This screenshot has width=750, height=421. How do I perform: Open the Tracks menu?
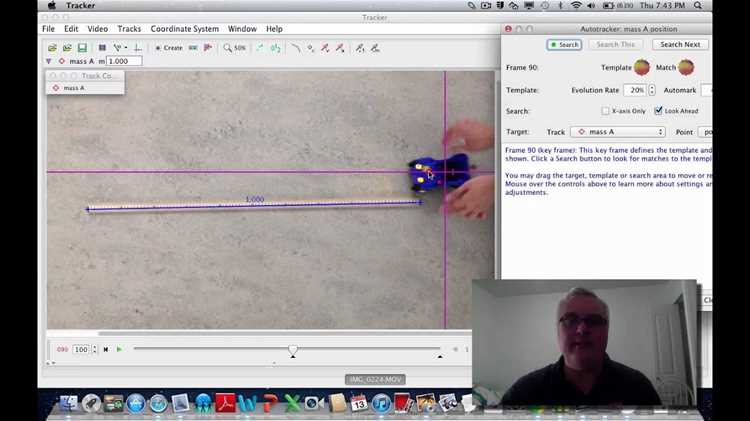[x=129, y=29]
